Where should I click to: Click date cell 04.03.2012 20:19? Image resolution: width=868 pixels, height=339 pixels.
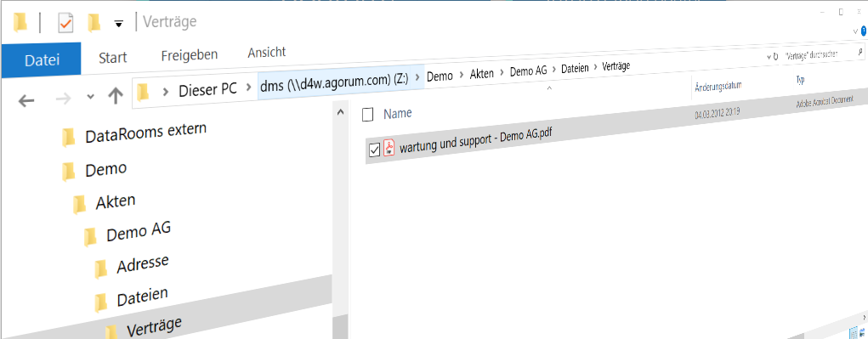[x=718, y=113]
